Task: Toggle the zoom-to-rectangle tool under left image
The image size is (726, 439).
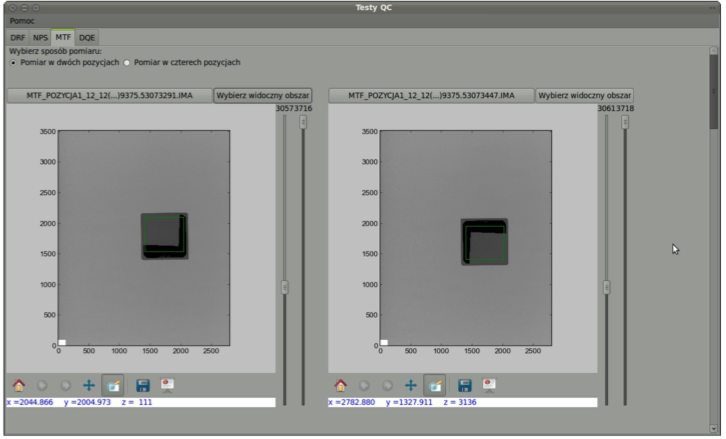Action: [x=113, y=384]
